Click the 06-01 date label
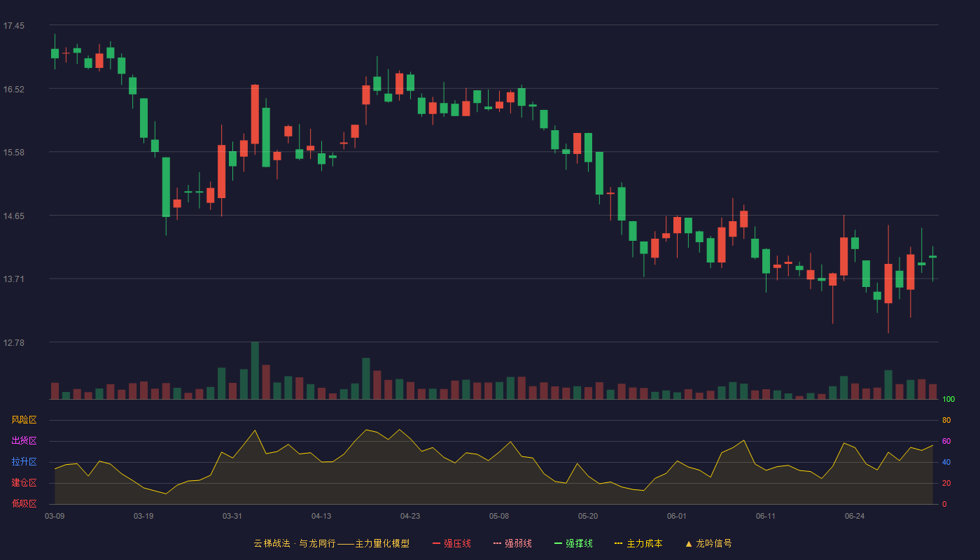Screen dimensions: 980x560 (677, 516)
